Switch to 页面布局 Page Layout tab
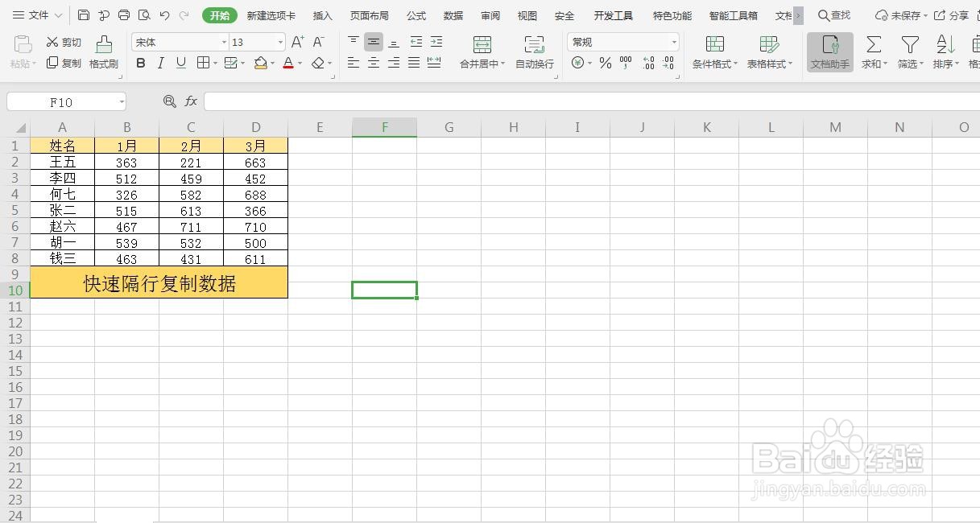The width and height of the screenshot is (980, 523). (369, 15)
